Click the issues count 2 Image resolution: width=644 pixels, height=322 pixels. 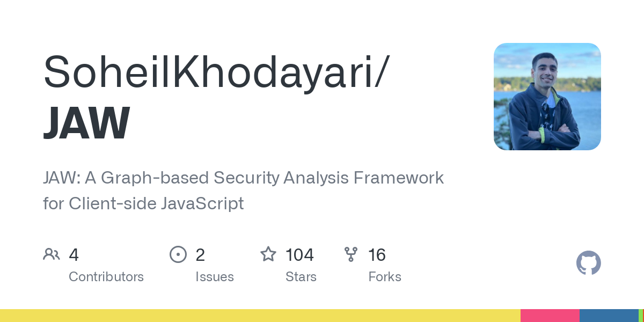coord(200,255)
